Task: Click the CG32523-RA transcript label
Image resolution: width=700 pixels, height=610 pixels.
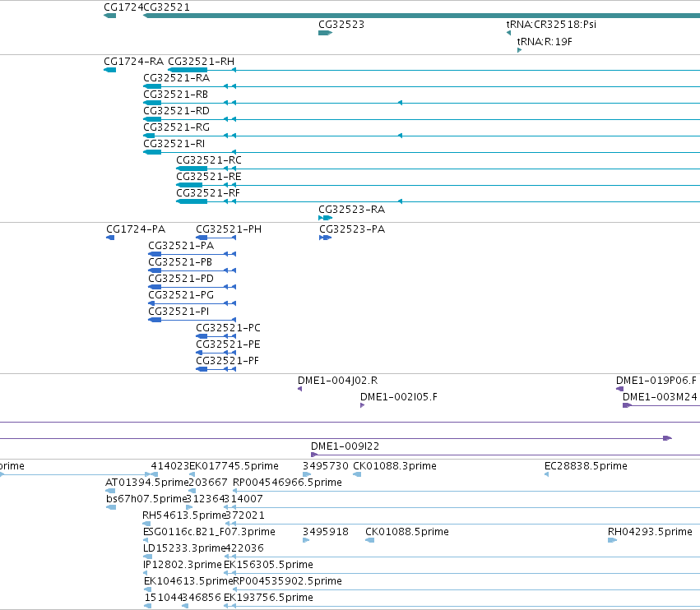Action: click(351, 210)
